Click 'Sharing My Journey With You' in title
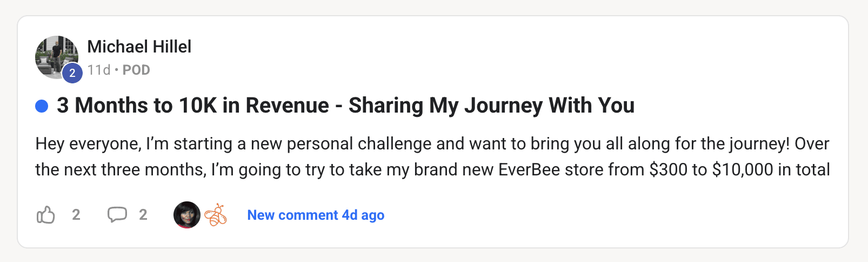The width and height of the screenshot is (868, 262). click(x=491, y=106)
